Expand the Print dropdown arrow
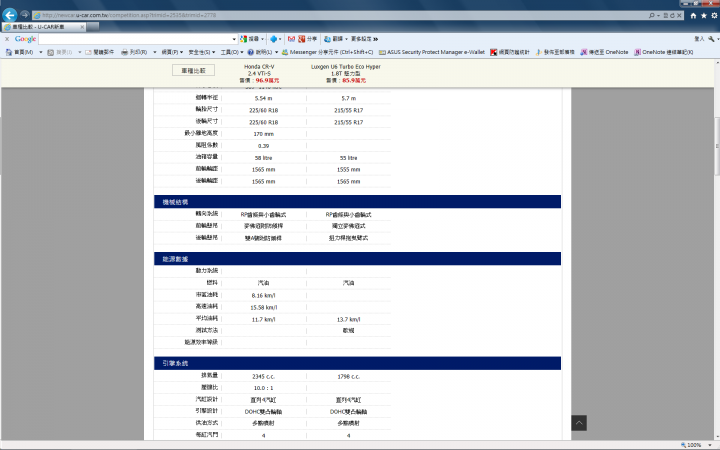The height and width of the screenshot is (450, 720). click(155, 52)
